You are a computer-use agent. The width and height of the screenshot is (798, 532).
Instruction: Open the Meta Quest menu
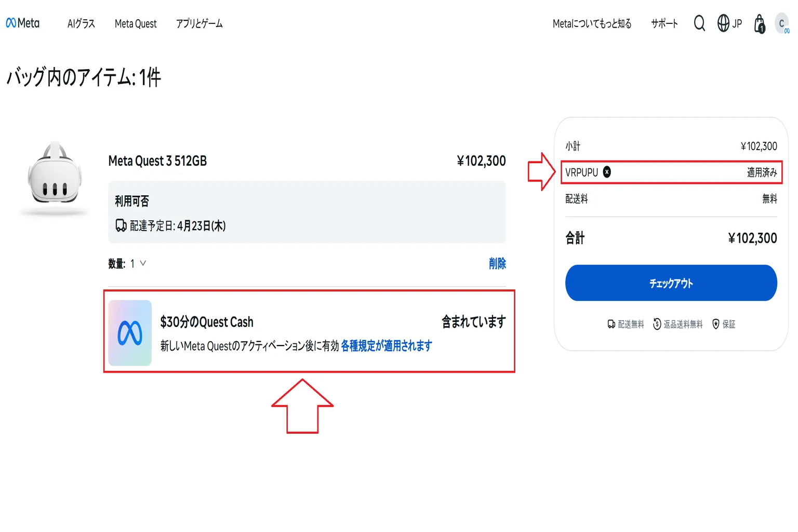pos(136,23)
